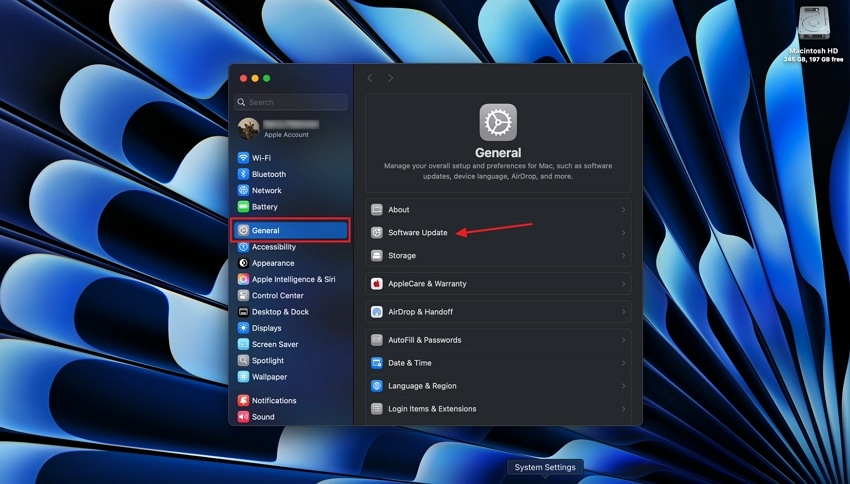
Task: Click the yellow minimize window button
Action: pos(255,79)
